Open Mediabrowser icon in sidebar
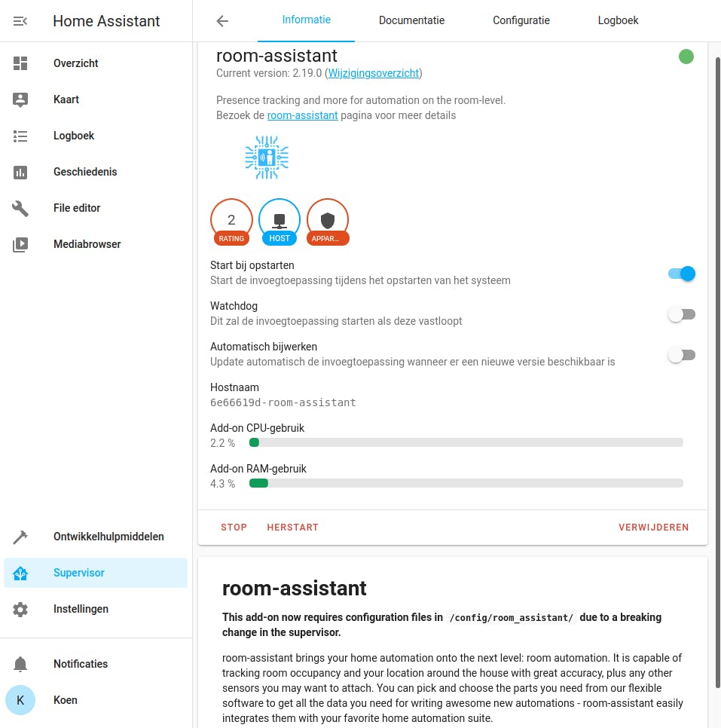 [20, 244]
